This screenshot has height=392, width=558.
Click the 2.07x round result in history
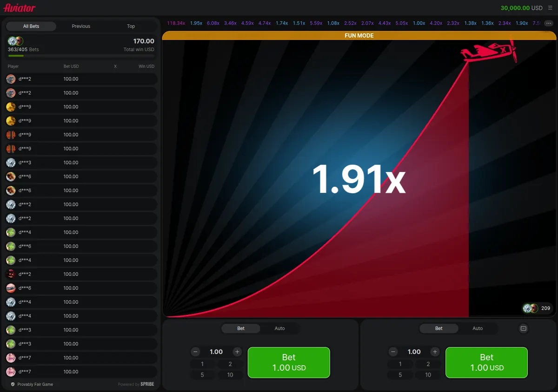367,23
